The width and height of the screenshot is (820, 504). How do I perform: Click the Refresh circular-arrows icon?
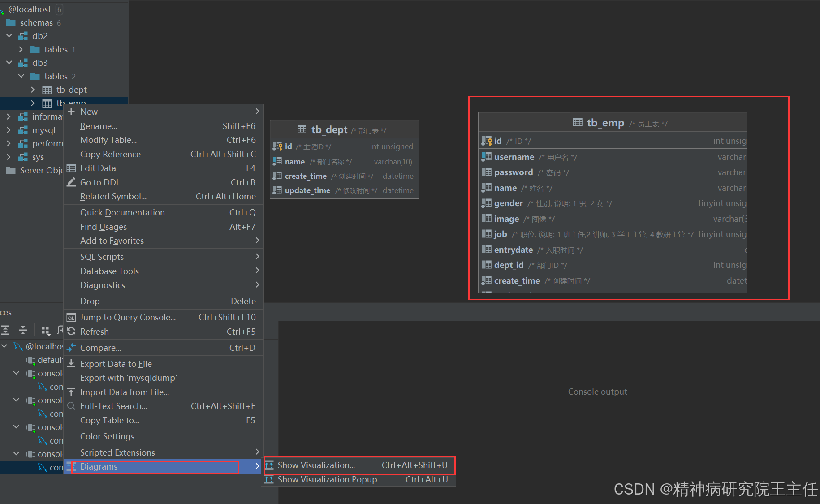pos(71,332)
